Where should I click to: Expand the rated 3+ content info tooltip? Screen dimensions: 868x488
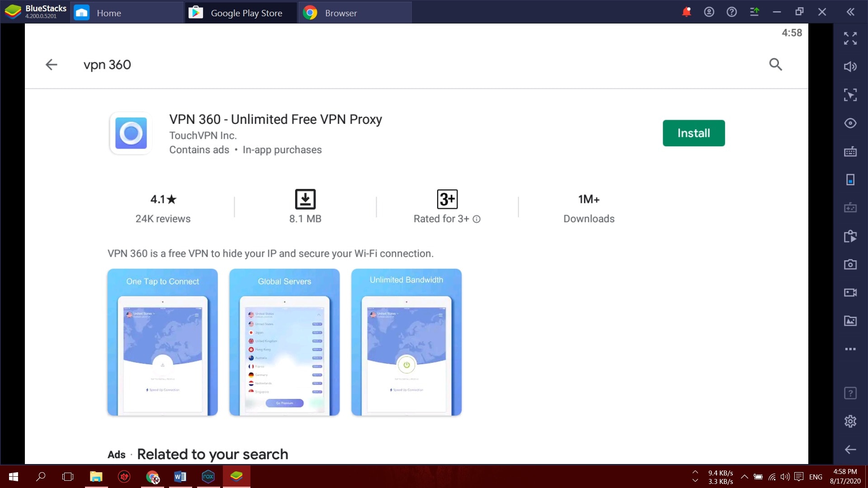[x=477, y=219]
